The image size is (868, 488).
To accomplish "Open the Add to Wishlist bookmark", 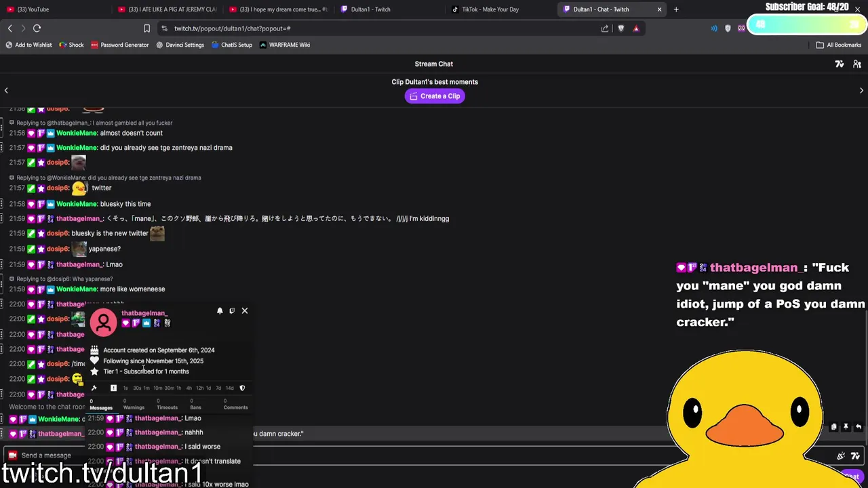I will point(28,45).
